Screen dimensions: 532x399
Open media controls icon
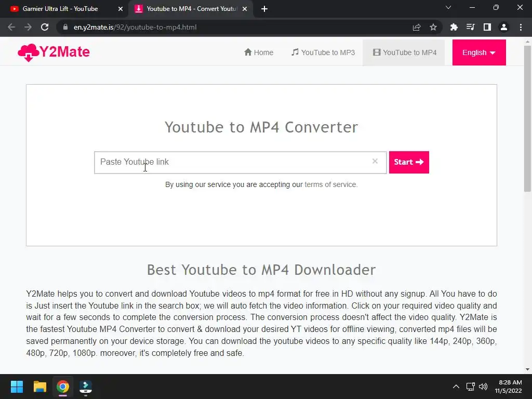click(470, 27)
